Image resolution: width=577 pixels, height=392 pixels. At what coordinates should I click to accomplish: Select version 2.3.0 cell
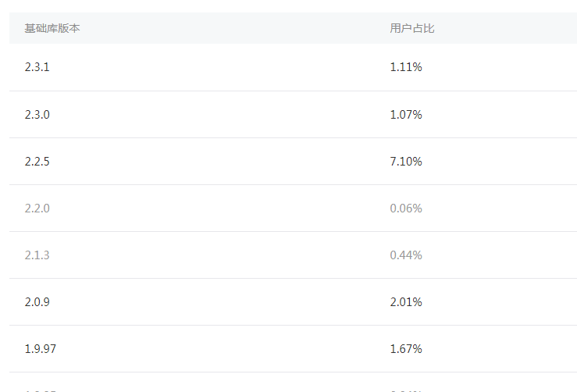tap(37, 115)
